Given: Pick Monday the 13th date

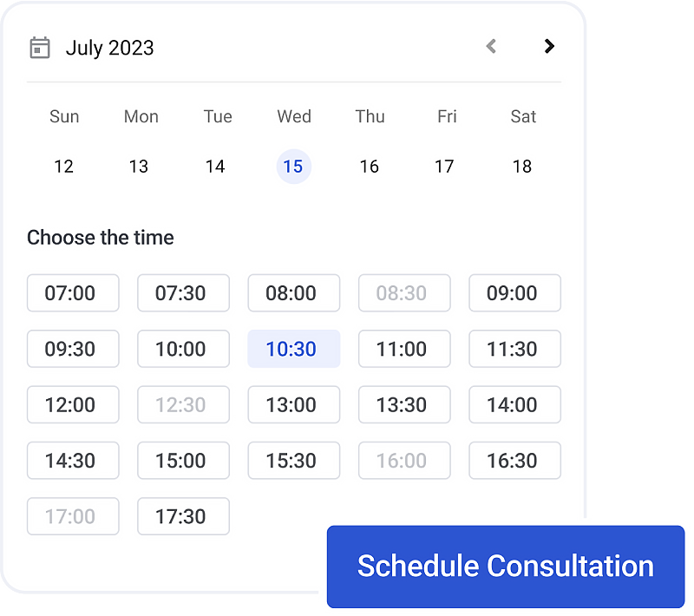Looking at the screenshot, I should (x=139, y=167).
